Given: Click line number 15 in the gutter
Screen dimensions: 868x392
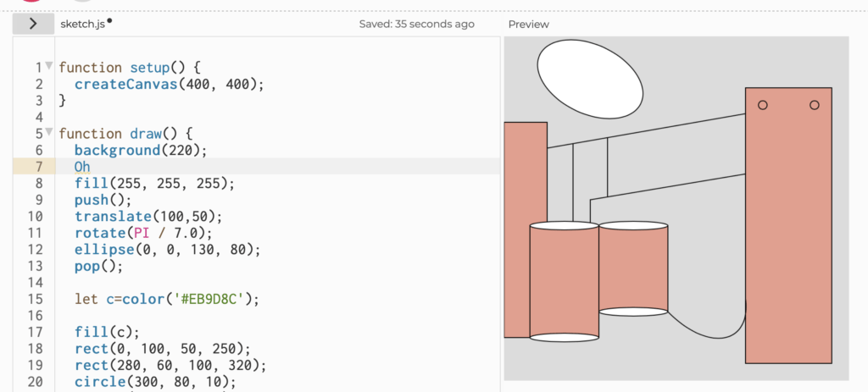Looking at the screenshot, I should tap(35, 299).
